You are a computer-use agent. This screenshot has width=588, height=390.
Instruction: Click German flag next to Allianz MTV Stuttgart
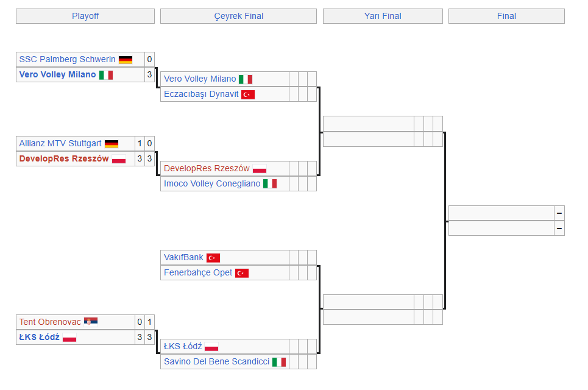tap(112, 144)
